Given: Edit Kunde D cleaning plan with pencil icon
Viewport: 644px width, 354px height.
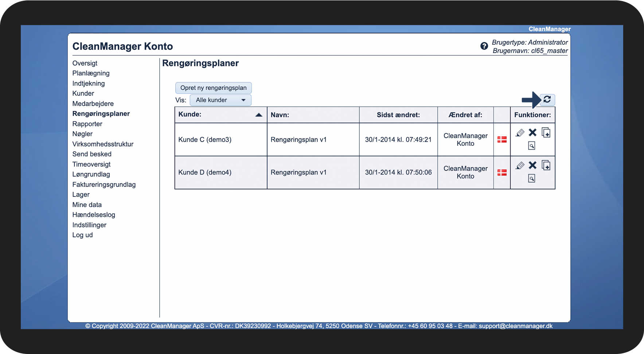Looking at the screenshot, I should tap(520, 166).
